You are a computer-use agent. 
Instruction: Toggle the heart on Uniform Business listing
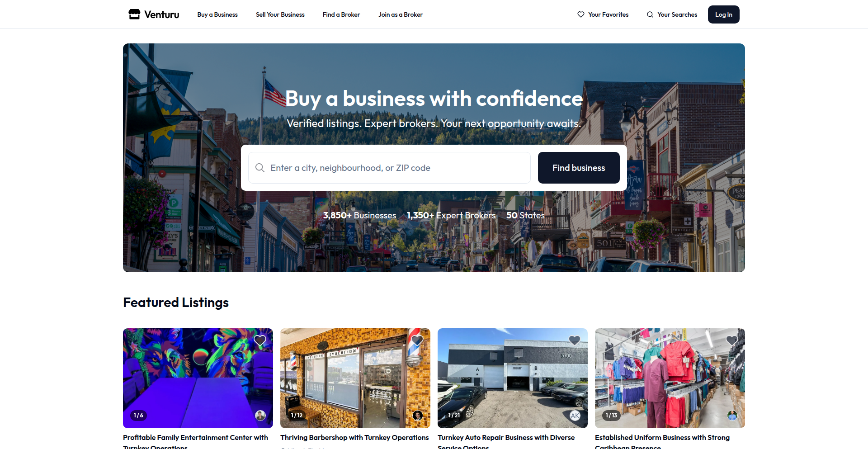[x=732, y=340]
